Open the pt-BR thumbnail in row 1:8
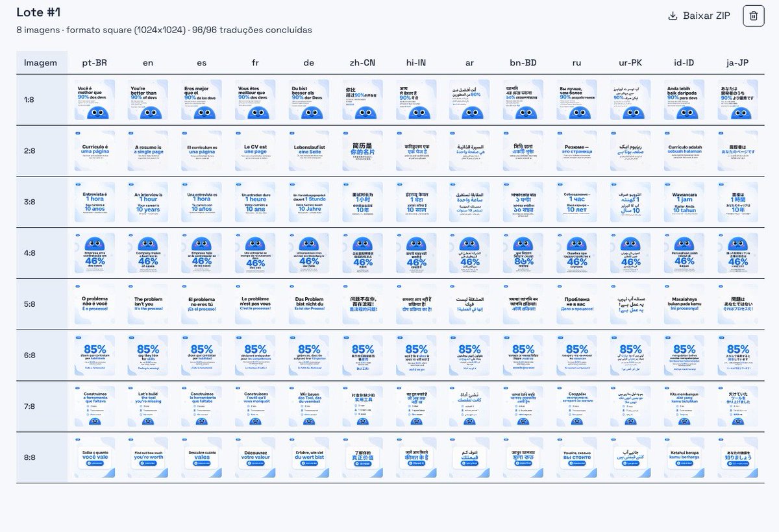Viewport: 779px width, 532px height. pos(95,99)
